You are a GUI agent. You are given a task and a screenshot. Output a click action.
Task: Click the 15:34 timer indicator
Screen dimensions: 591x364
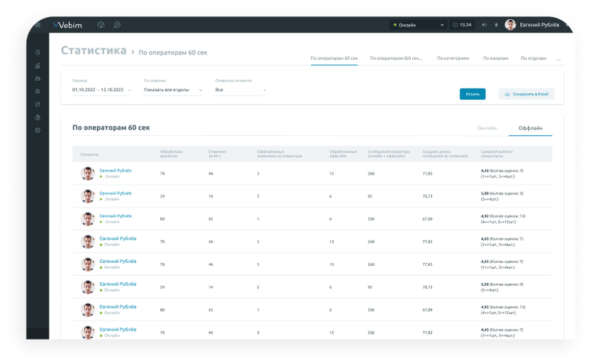pyautogui.click(x=462, y=25)
